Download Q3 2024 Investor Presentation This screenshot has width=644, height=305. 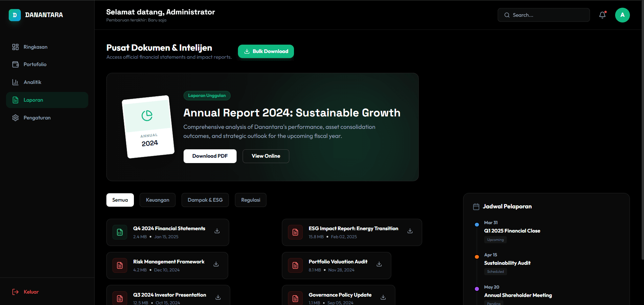(x=218, y=297)
